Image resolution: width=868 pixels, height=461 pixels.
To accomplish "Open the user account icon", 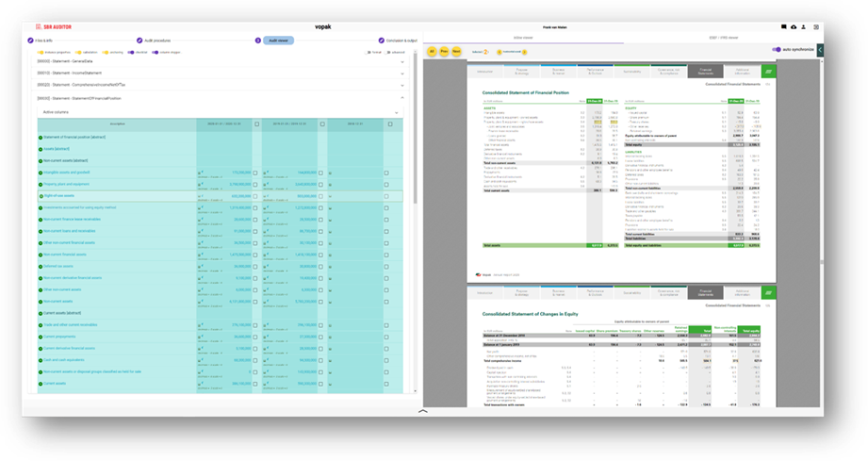I will pos(804,27).
